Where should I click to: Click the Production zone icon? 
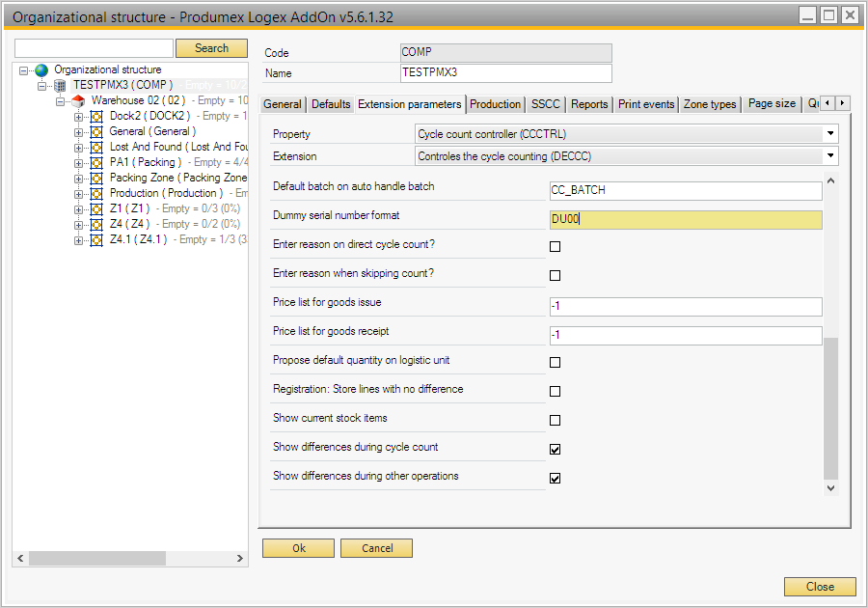96,194
